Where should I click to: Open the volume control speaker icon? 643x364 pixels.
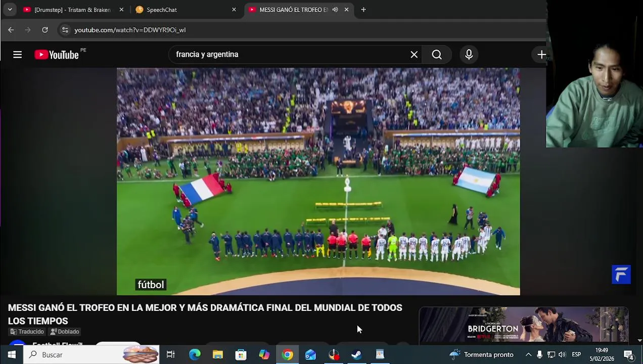click(x=562, y=355)
